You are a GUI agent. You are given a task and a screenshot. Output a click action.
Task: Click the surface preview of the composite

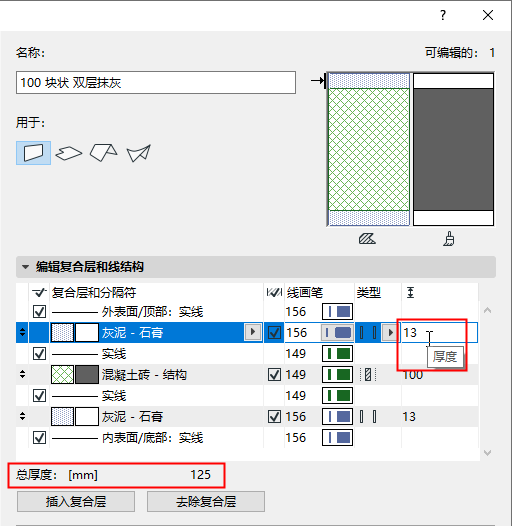(453, 149)
